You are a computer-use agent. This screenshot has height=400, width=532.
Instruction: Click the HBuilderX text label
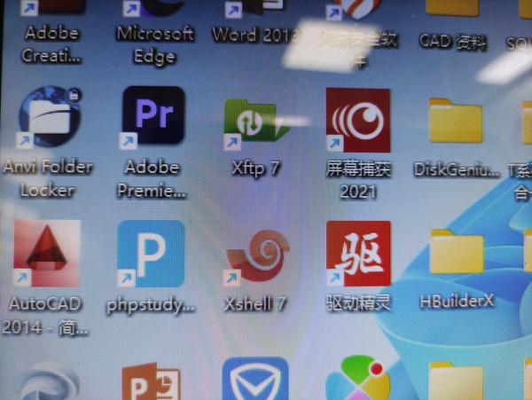457,301
